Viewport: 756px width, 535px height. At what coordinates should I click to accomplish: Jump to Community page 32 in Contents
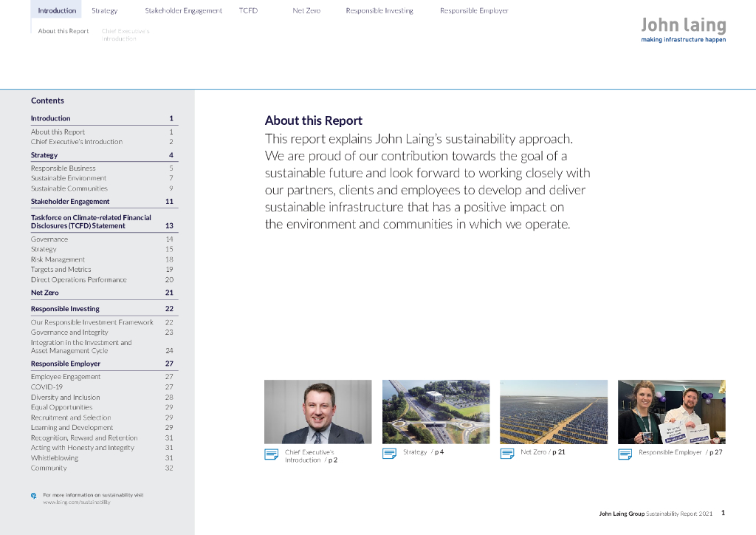pos(102,468)
